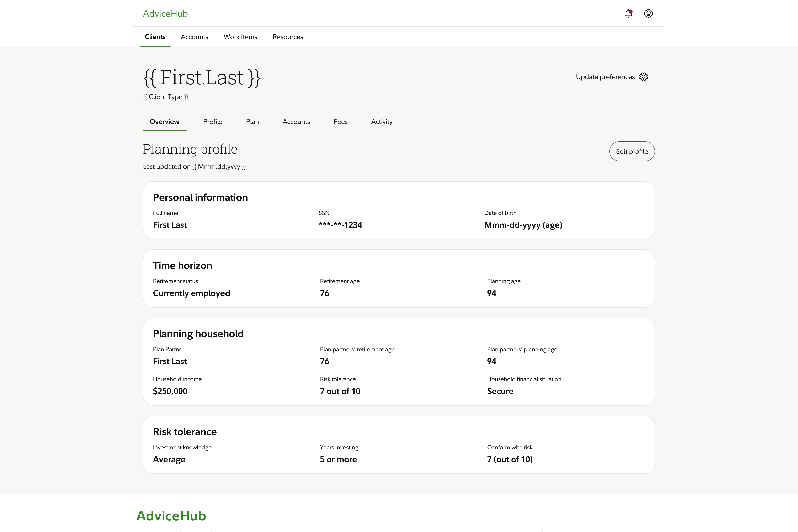Click the Retirement status label
Screen dimensions: 798x532
[175, 281]
